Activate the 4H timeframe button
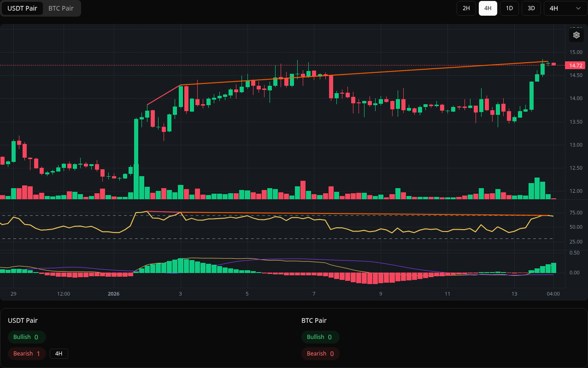 (x=488, y=8)
